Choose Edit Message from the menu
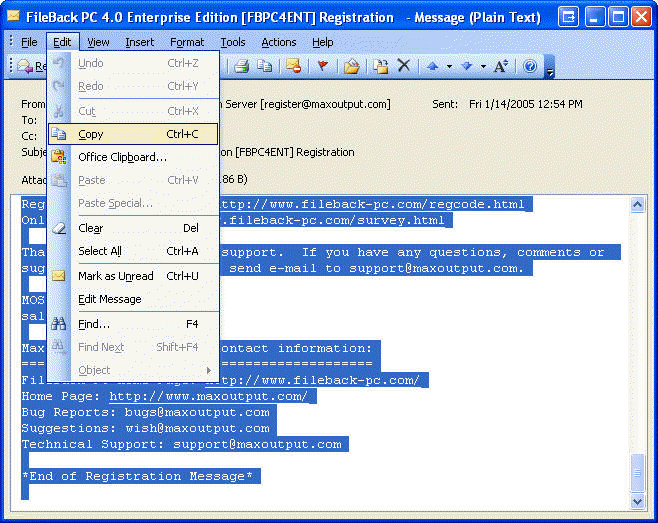 133,299
